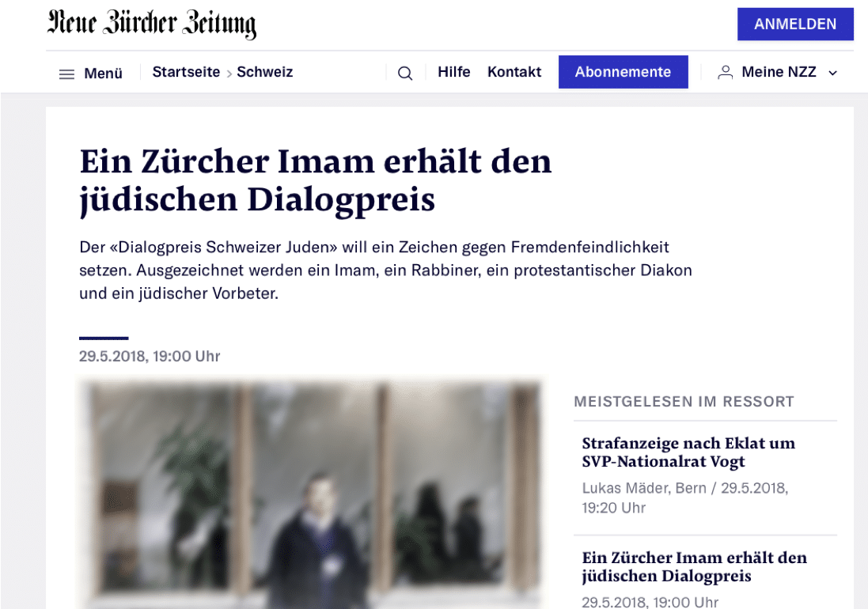The image size is (868, 609).
Task: Click the search magnifier icon
Action: click(404, 73)
